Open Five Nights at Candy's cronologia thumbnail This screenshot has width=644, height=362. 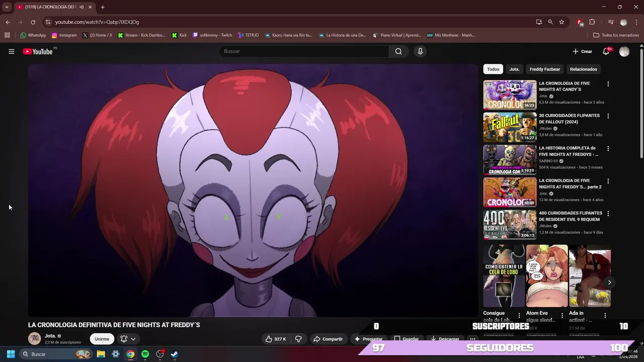510,95
